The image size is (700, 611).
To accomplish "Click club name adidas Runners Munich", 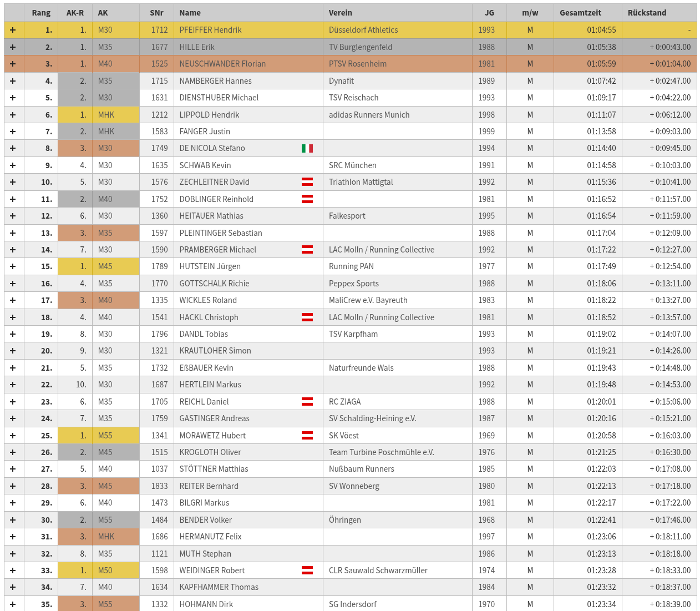I will pos(369,115).
